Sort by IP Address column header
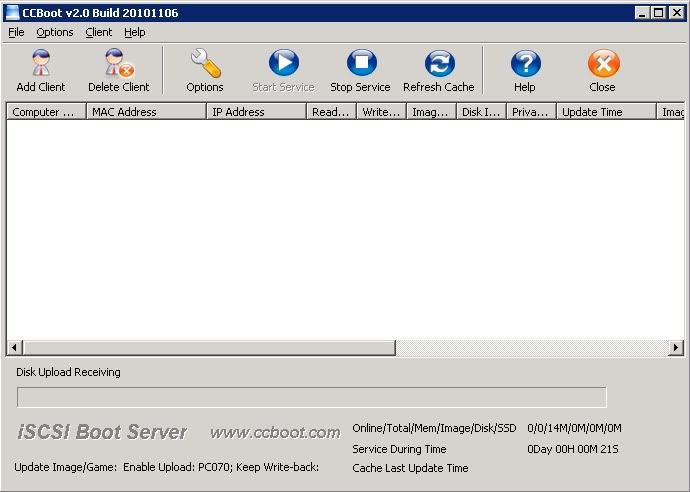This screenshot has width=690, height=492. coord(257,112)
